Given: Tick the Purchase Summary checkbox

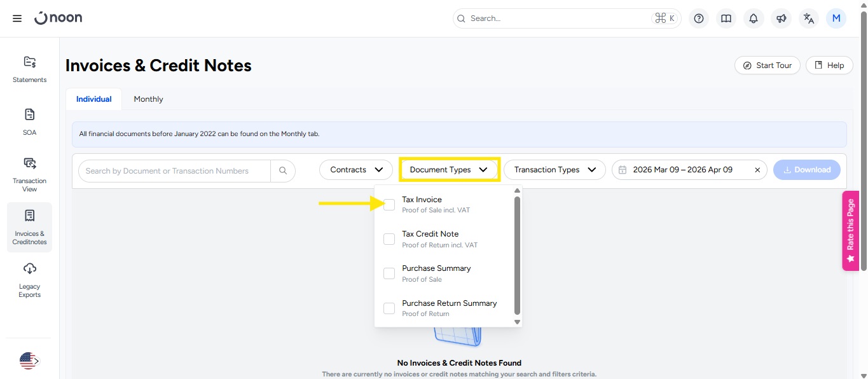Looking at the screenshot, I should click(389, 273).
